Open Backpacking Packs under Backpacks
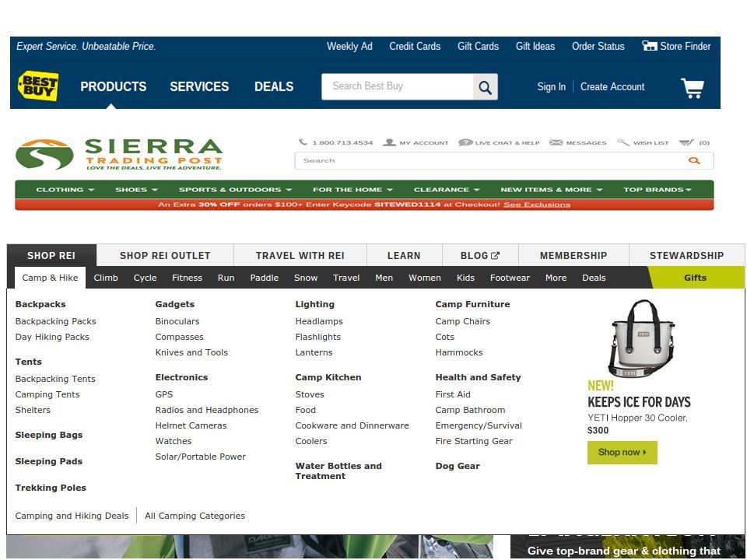This screenshot has width=747, height=560. [56, 321]
